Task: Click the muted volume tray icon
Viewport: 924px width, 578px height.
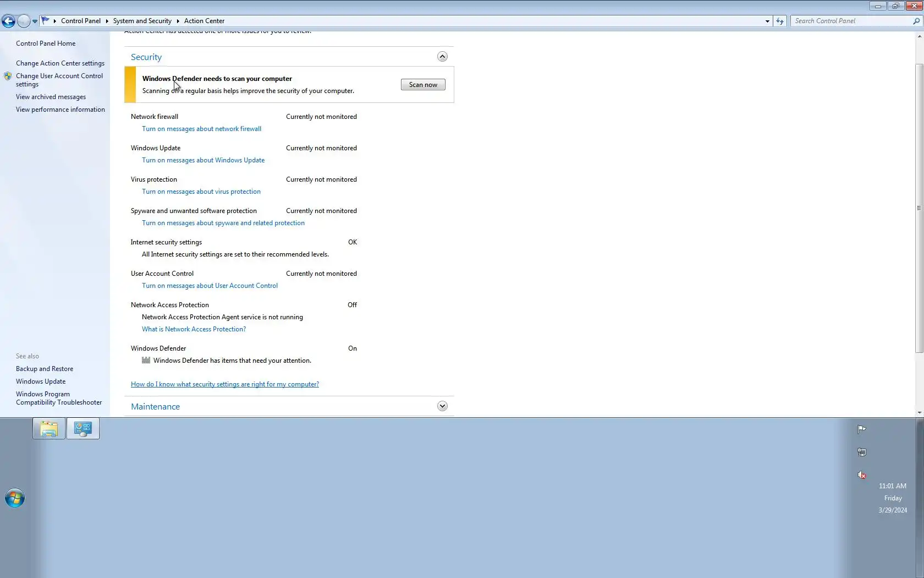Action: click(862, 475)
